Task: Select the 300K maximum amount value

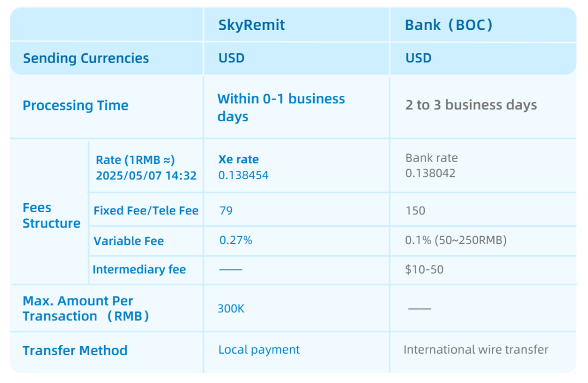Action: (x=231, y=308)
